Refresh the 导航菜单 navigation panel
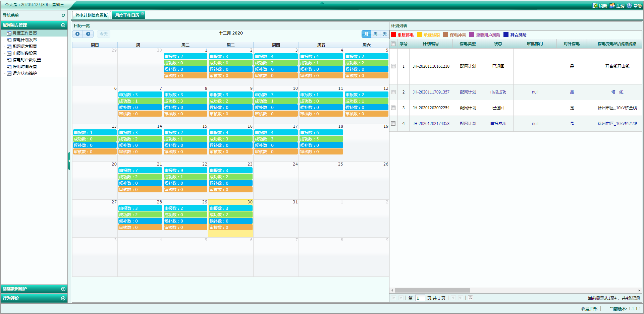The width and height of the screenshot is (644, 314). click(63, 15)
